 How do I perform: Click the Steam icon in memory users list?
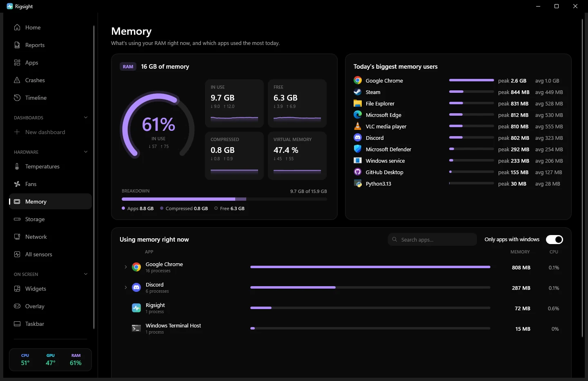358,92
